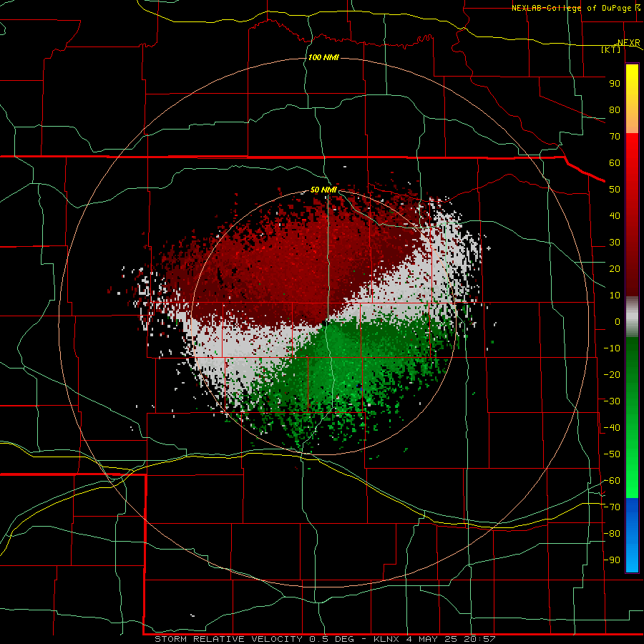Click the '-40' label on color scale
Screen dimensions: 644x644
point(612,428)
